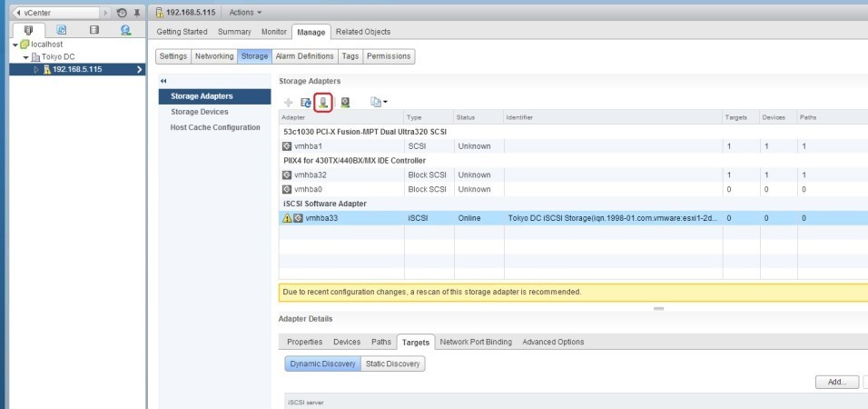Click the adapter icon next to vmhba0

(287, 189)
